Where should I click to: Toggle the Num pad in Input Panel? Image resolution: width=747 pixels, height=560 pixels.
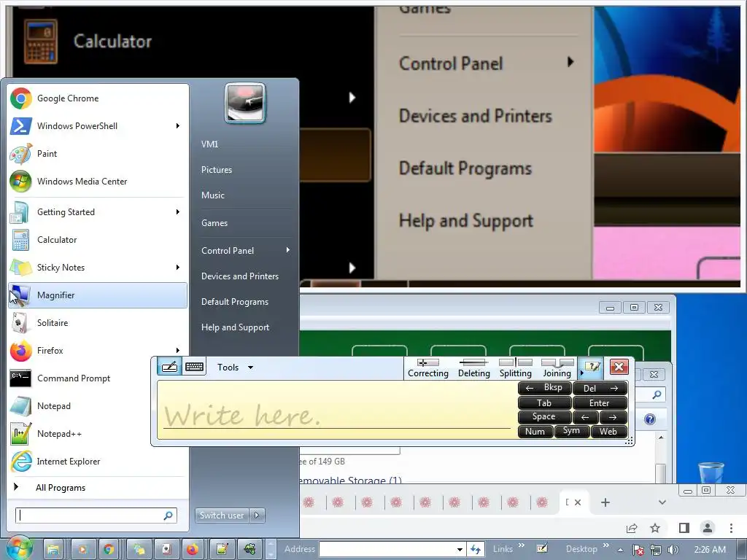click(535, 432)
